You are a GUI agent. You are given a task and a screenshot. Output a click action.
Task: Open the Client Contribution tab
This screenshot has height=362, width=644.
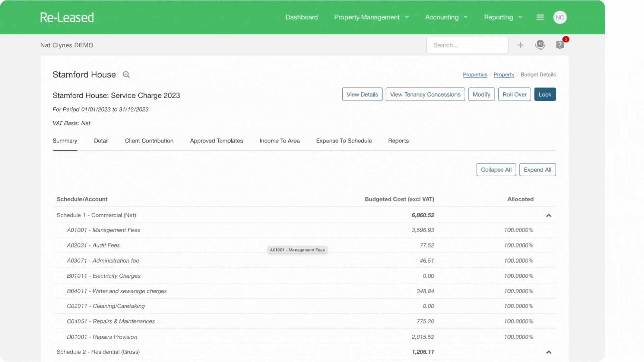pos(149,141)
